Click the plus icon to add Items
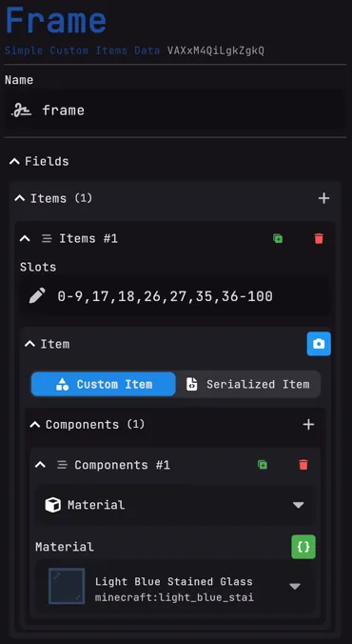This screenshot has width=352, height=644. [x=323, y=198]
